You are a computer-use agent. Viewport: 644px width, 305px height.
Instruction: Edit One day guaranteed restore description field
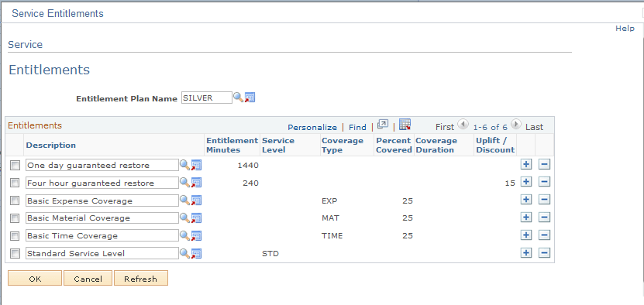(x=102, y=165)
